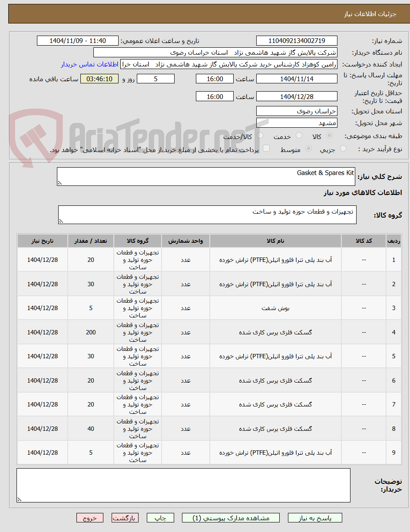Click the شهر محل تحویل field مشهد

coord(297,123)
